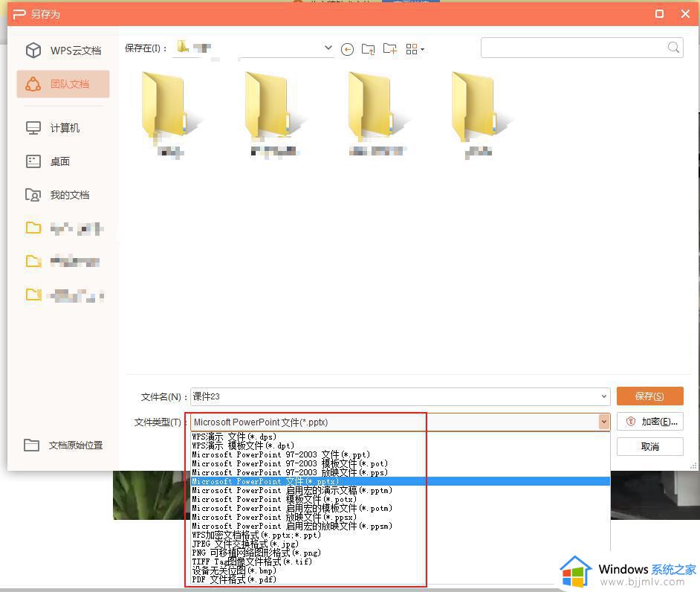Screen dimensions: 700x592
Task: Open the view mode grid dropdown
Action: point(415,49)
